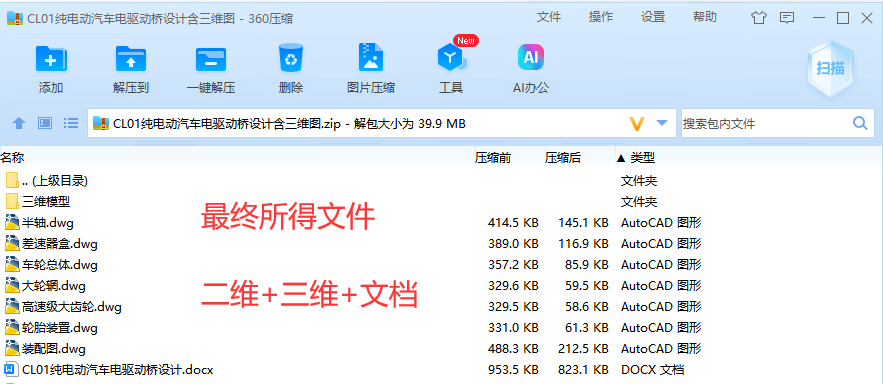Click the 488.3 KB size cell
The image size is (883, 384).
(513, 349)
